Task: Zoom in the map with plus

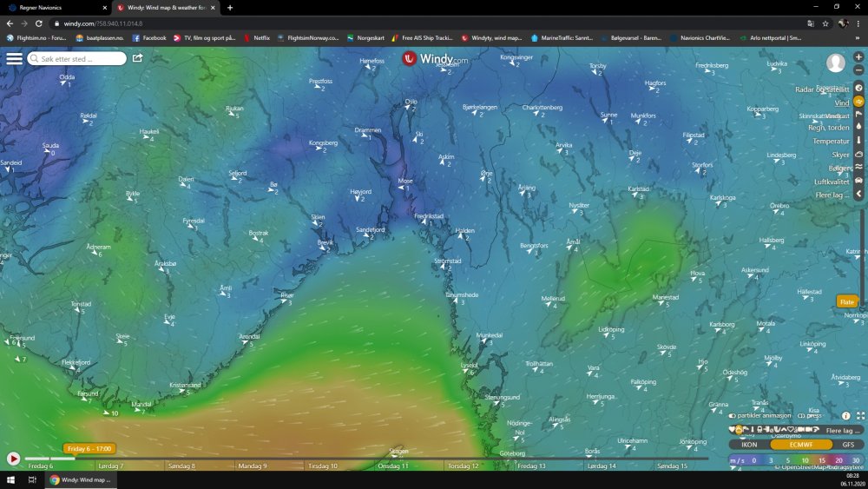Action: pyautogui.click(x=858, y=57)
